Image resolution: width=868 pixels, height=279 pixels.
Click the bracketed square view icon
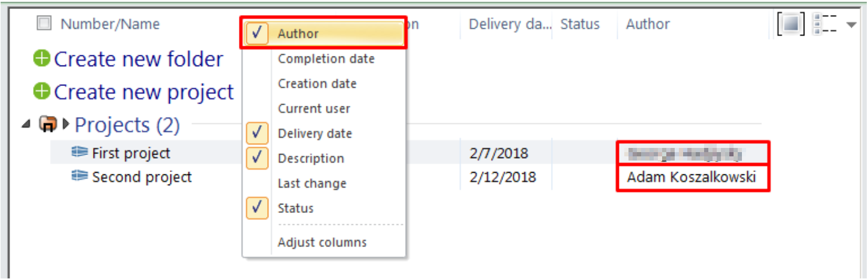791,24
